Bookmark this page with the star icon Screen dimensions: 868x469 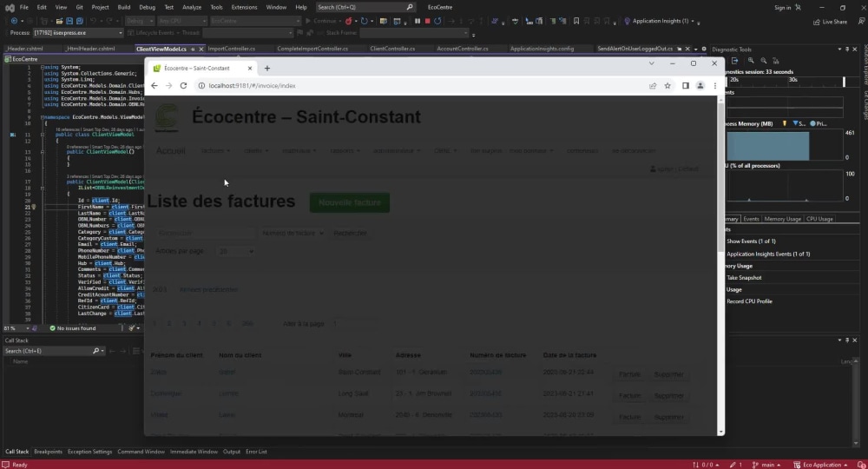click(x=667, y=86)
